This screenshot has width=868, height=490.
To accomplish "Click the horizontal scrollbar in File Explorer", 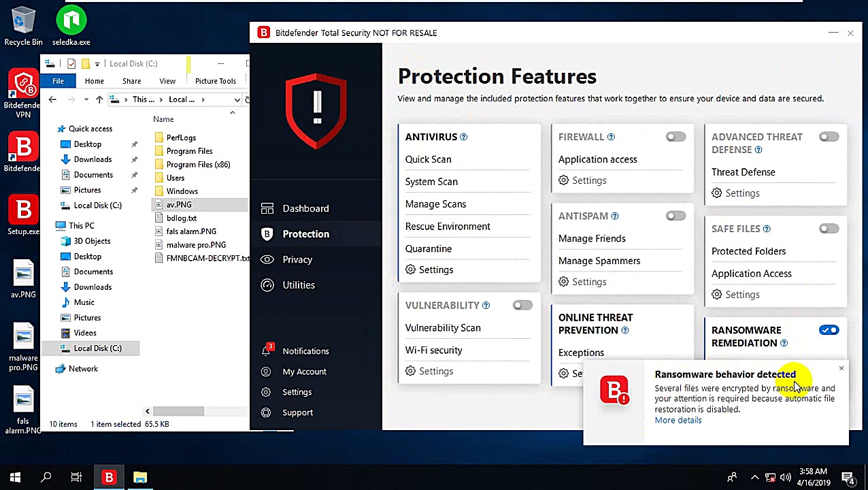I will (x=178, y=411).
